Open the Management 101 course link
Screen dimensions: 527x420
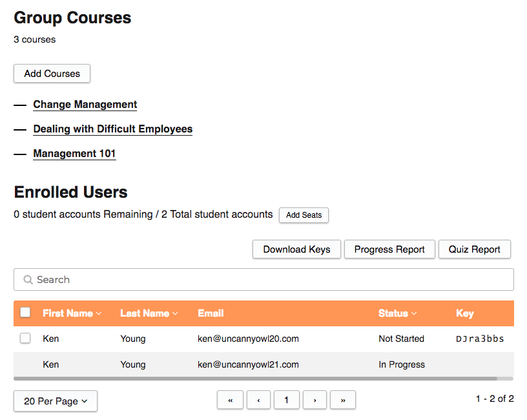click(74, 154)
